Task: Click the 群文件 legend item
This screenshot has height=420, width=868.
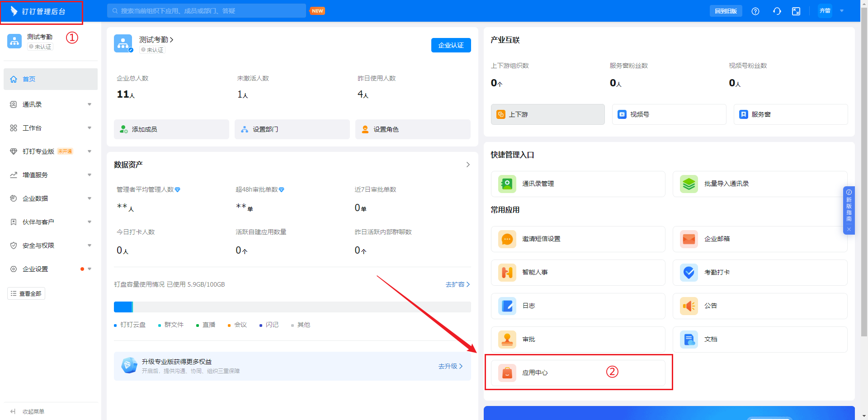Action: 171,325
